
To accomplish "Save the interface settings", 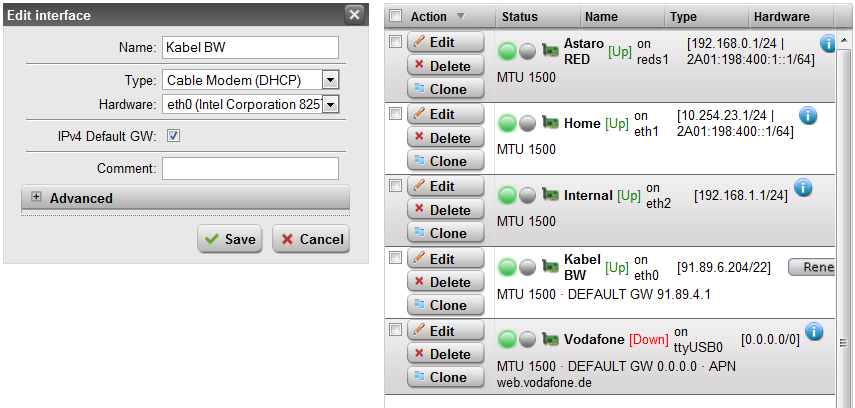I will pyautogui.click(x=230, y=239).
